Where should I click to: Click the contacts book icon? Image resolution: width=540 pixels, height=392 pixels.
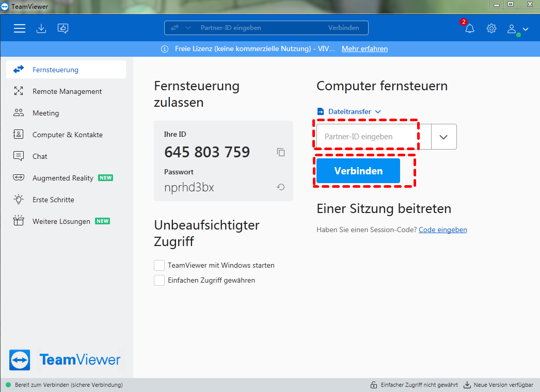coord(18,134)
